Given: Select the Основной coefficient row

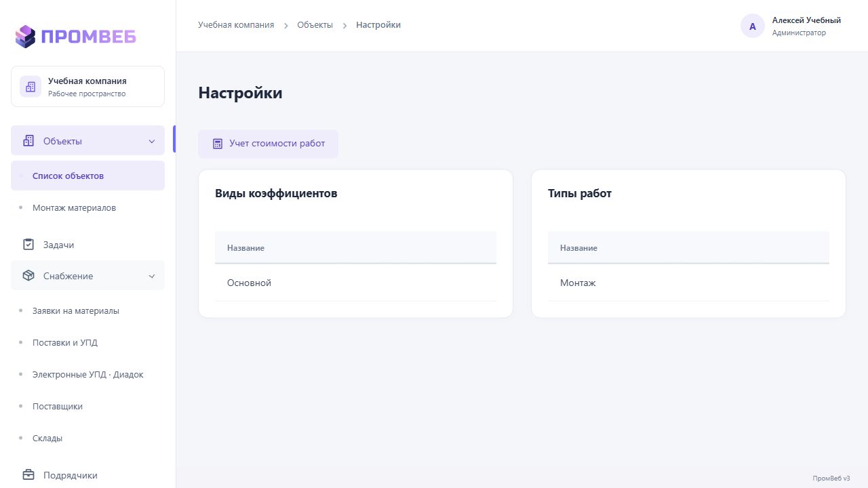Looking at the screenshot, I should tap(355, 283).
